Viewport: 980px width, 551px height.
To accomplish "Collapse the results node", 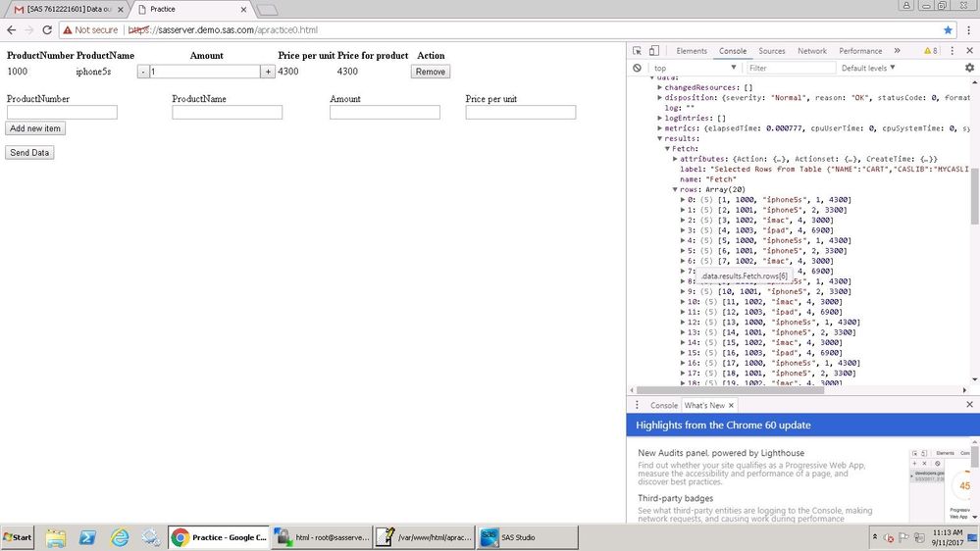I will (x=659, y=138).
